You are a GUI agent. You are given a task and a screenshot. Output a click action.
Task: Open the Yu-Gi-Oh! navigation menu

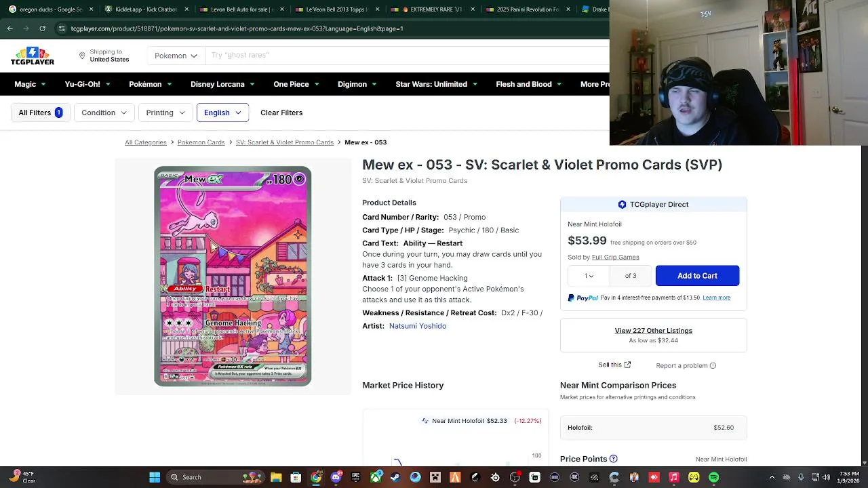(87, 84)
